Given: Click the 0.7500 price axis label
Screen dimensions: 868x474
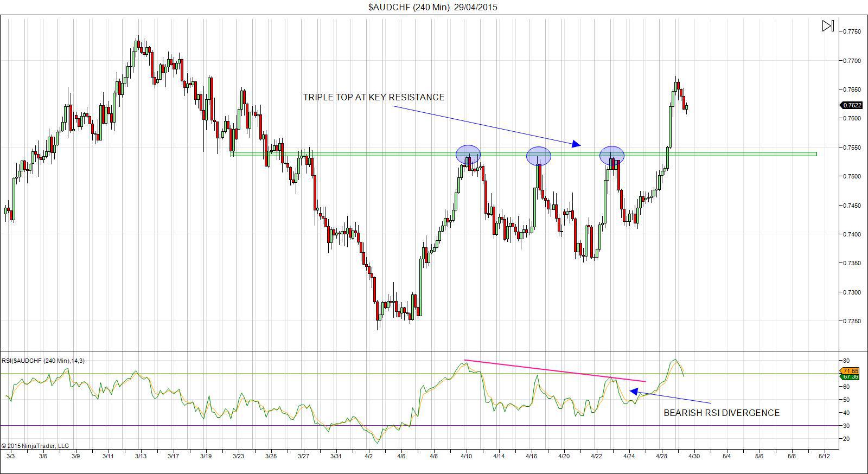Looking at the screenshot, I should [x=852, y=176].
